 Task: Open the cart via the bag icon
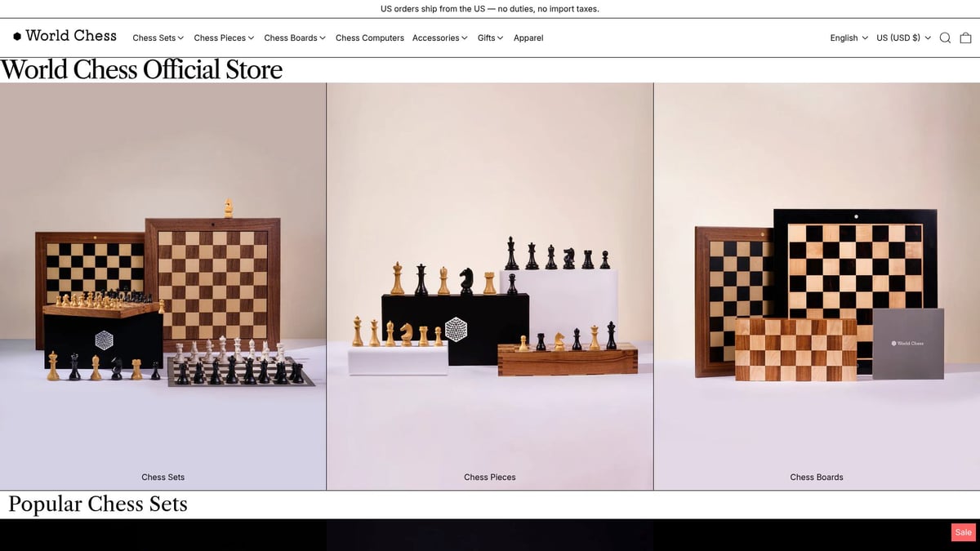pyautogui.click(x=966, y=38)
